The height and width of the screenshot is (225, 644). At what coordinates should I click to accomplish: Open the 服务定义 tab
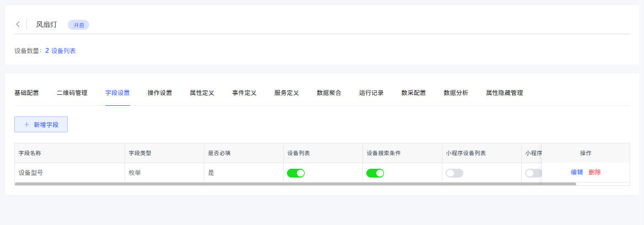pyautogui.click(x=286, y=93)
